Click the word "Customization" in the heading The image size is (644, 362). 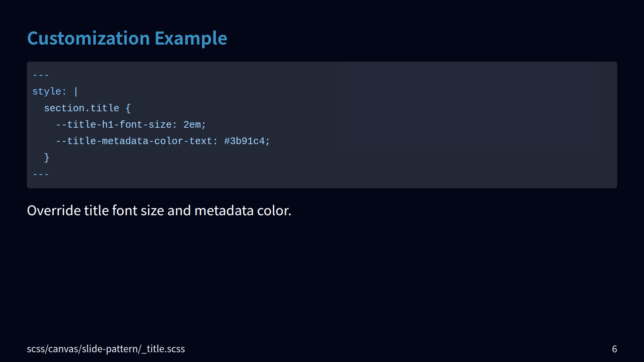89,38
